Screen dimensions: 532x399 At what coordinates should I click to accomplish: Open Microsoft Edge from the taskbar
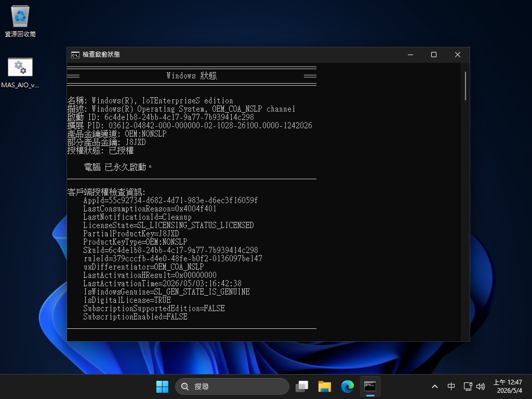point(347,387)
